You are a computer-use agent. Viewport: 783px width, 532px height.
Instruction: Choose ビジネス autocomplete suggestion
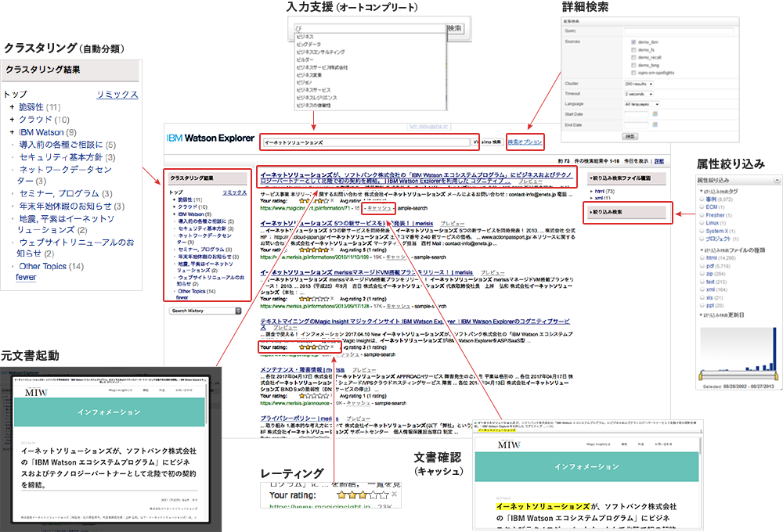tap(305, 37)
